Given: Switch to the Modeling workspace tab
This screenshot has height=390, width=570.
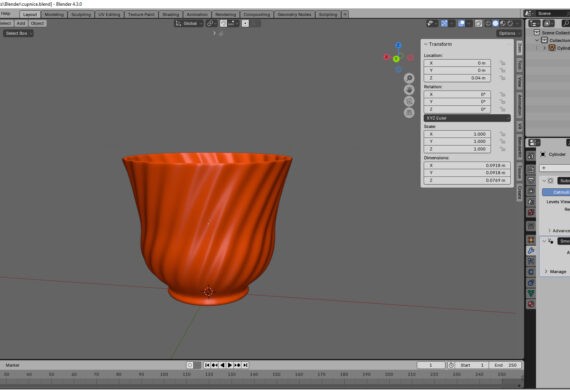Looking at the screenshot, I should tap(54, 15).
